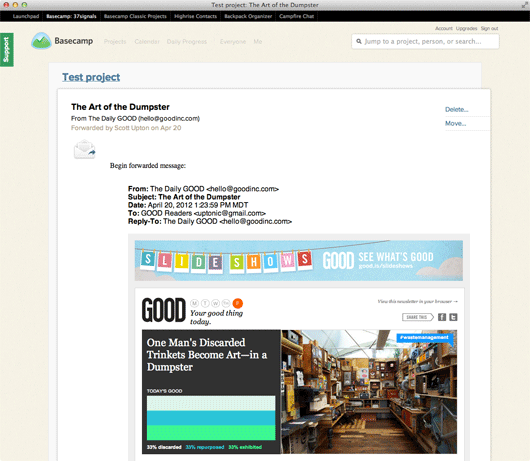
Task: Click the search magnifier icon
Action: point(359,42)
